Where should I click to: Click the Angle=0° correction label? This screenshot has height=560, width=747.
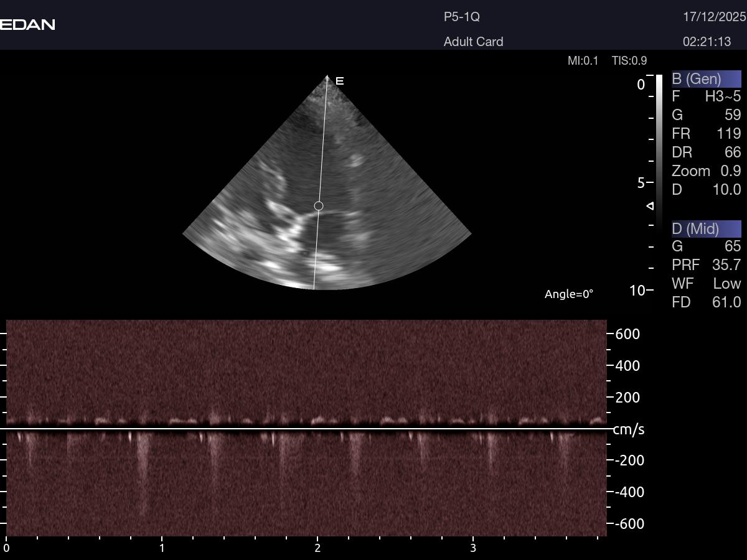(x=569, y=294)
